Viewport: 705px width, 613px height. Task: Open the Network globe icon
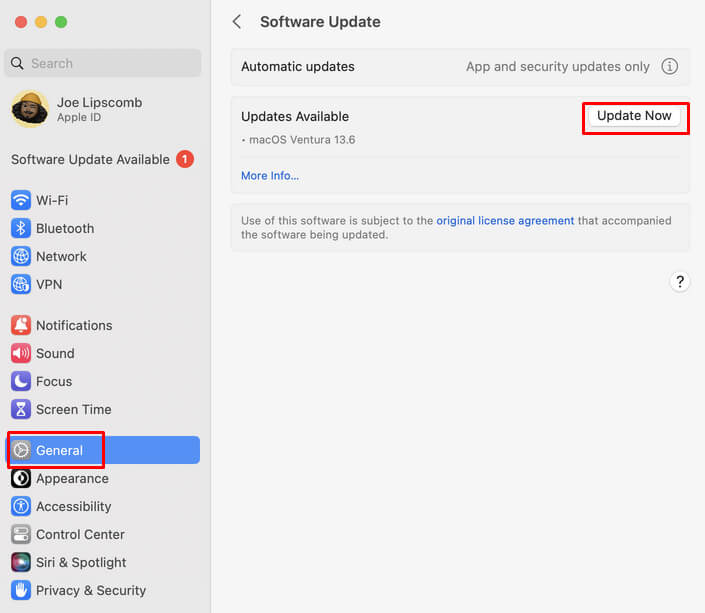[x=21, y=256]
